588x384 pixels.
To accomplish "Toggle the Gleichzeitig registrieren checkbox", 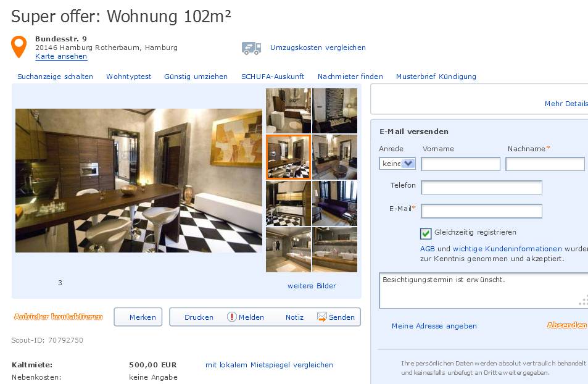I will click(x=426, y=233).
